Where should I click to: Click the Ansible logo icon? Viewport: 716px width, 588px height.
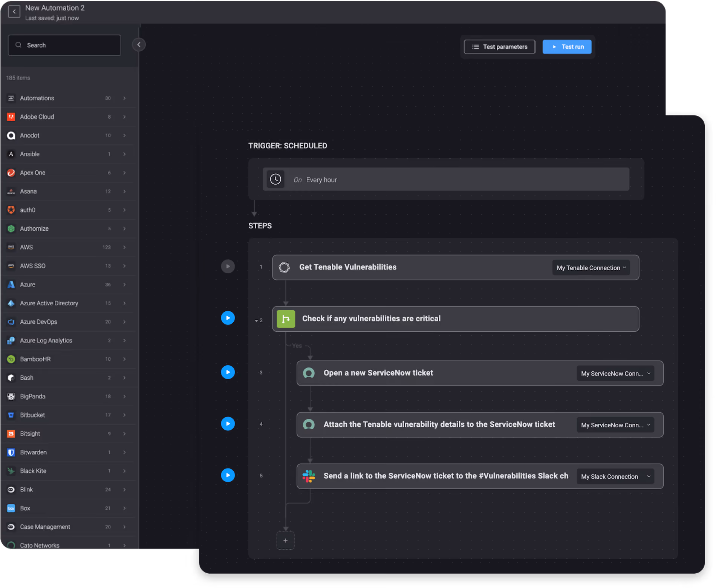(x=11, y=154)
